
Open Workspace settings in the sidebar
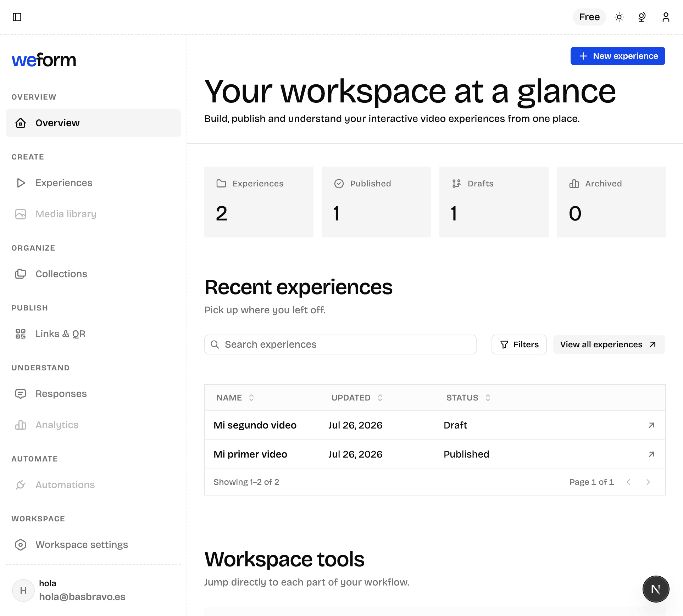pyautogui.click(x=93, y=545)
